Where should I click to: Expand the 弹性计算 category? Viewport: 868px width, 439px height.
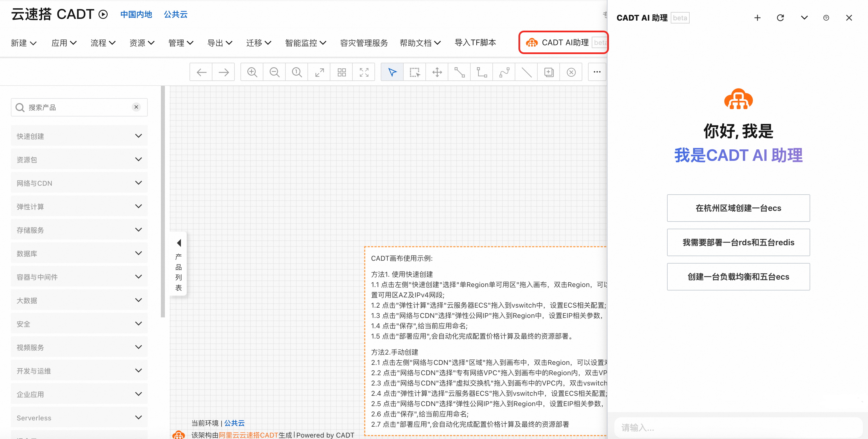point(79,206)
